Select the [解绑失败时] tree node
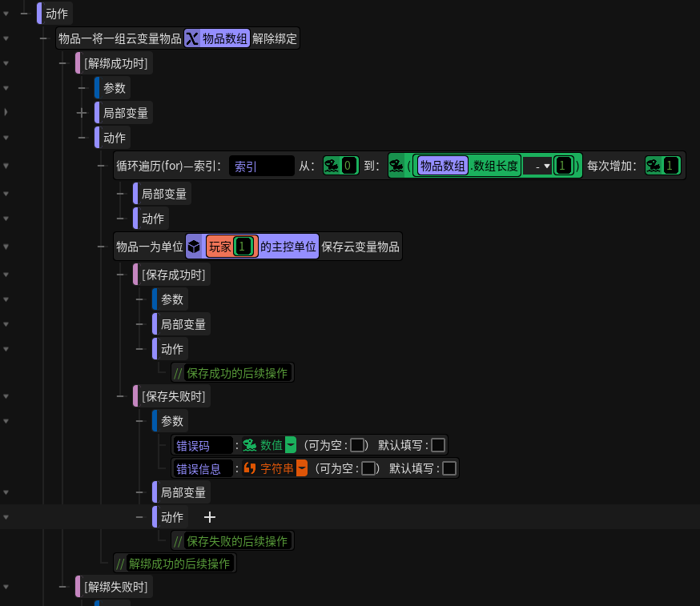 [x=115, y=587]
